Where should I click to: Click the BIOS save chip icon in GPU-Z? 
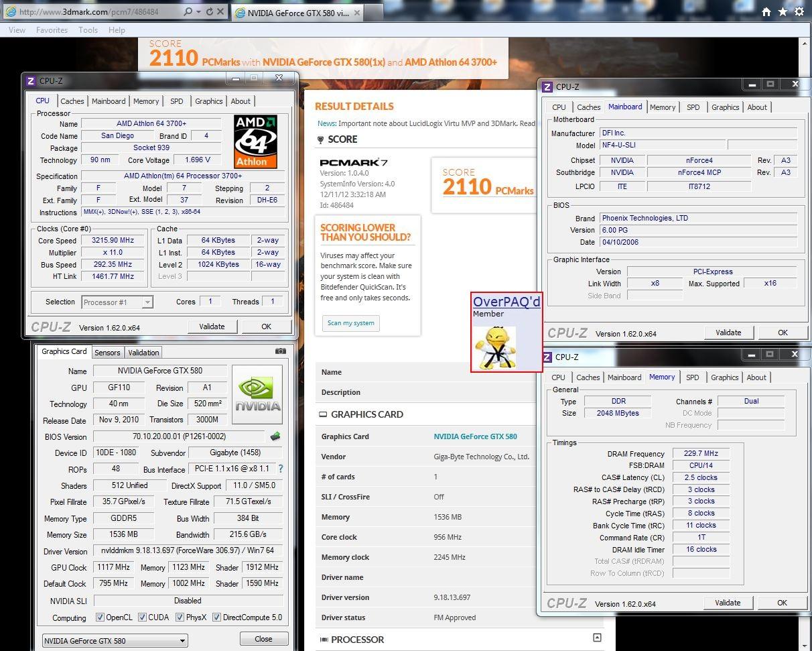click(275, 436)
